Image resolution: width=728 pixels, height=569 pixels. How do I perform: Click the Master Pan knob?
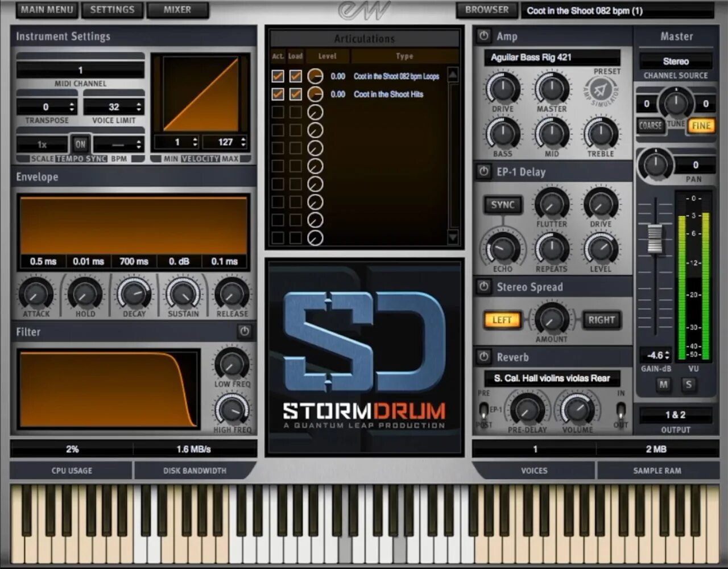click(x=655, y=165)
